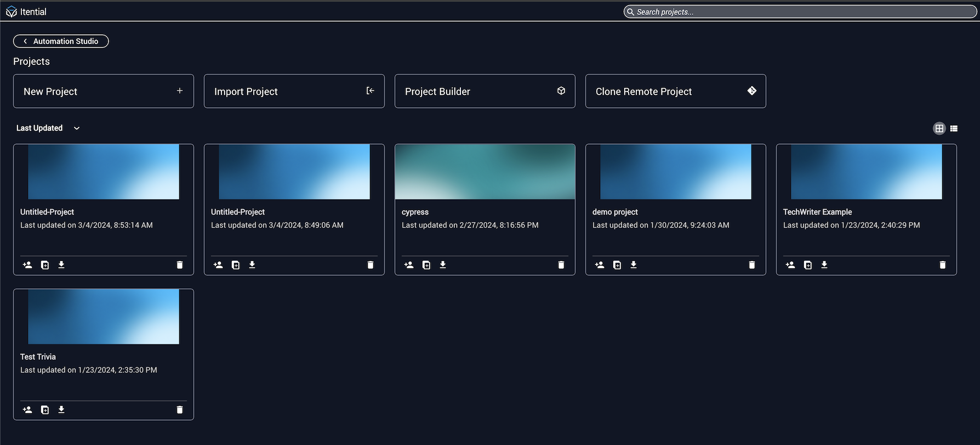The width and height of the screenshot is (980, 445).
Task: Duplicate the TechWriter Example project
Action: pyautogui.click(x=807, y=265)
